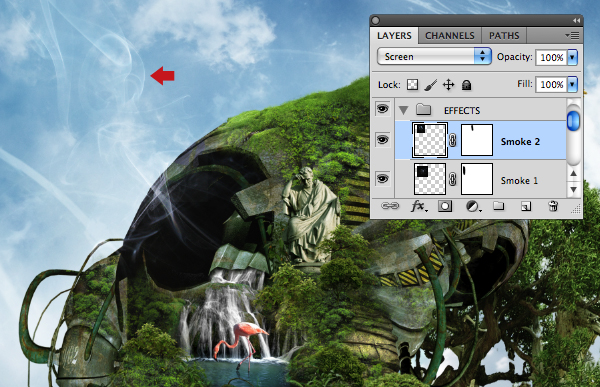Click the Smoke 1 mask link chain icon

[452, 179]
